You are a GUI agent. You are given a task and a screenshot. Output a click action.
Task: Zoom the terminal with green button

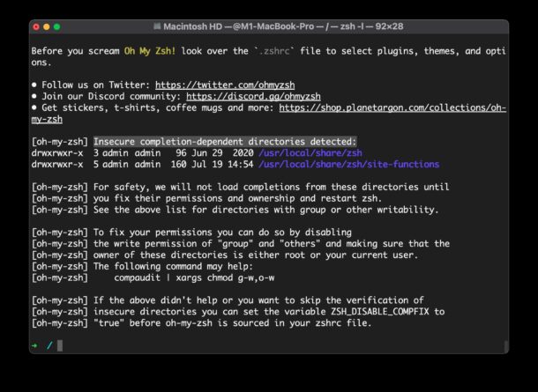pos(57,26)
